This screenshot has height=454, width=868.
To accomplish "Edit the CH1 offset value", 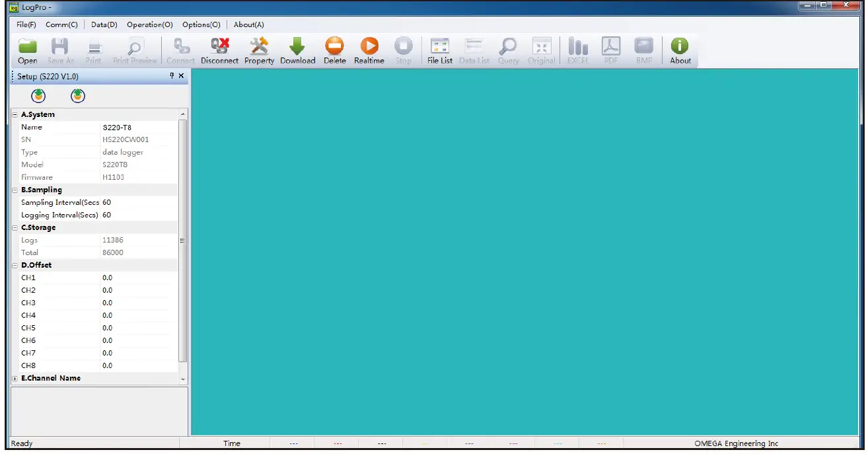I will pos(139,278).
